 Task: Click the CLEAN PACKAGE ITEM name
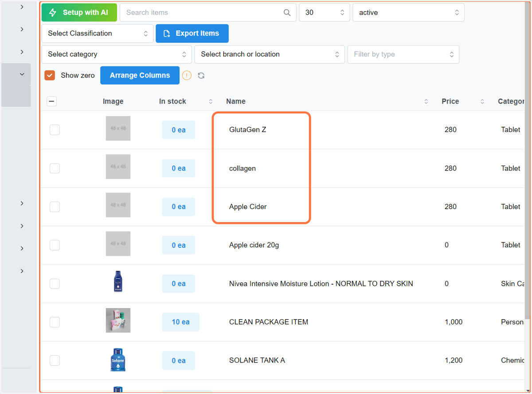269,322
